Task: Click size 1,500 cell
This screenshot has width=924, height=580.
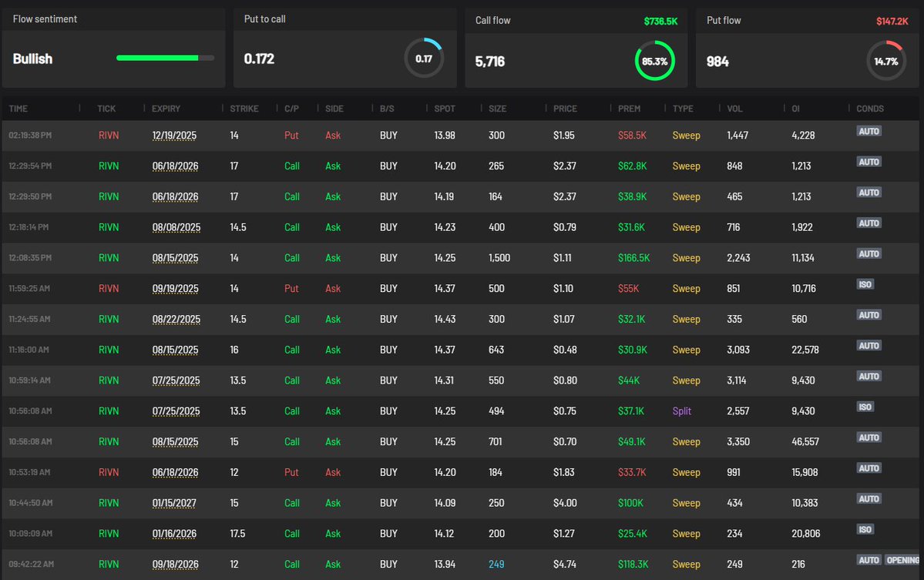Action: click(x=499, y=258)
